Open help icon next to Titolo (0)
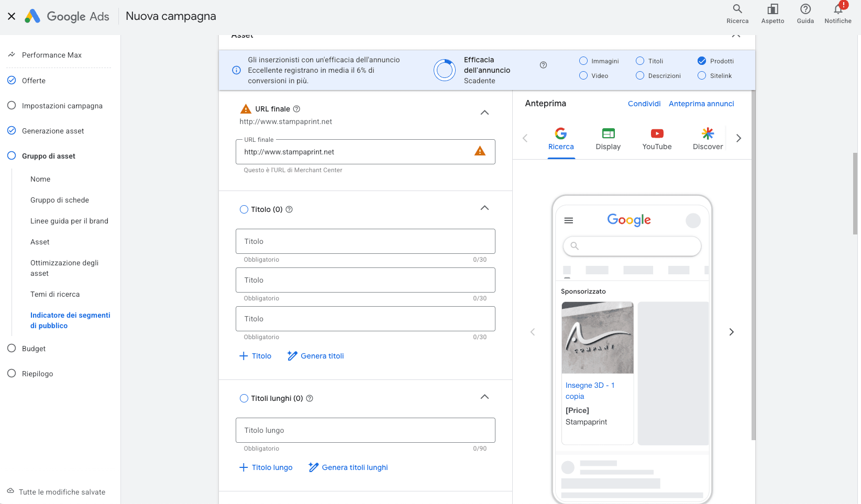The width and height of the screenshot is (861, 504). pyautogui.click(x=289, y=209)
